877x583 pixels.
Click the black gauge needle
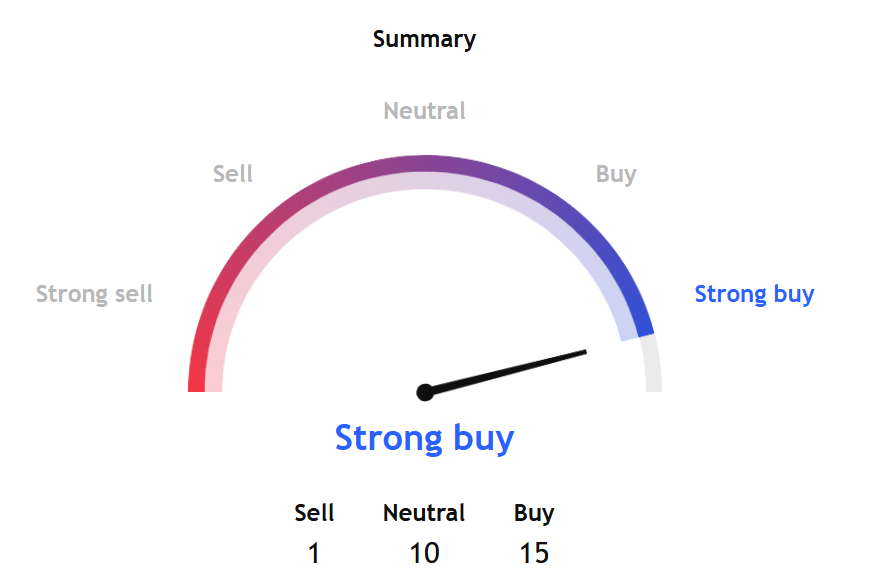(510, 370)
